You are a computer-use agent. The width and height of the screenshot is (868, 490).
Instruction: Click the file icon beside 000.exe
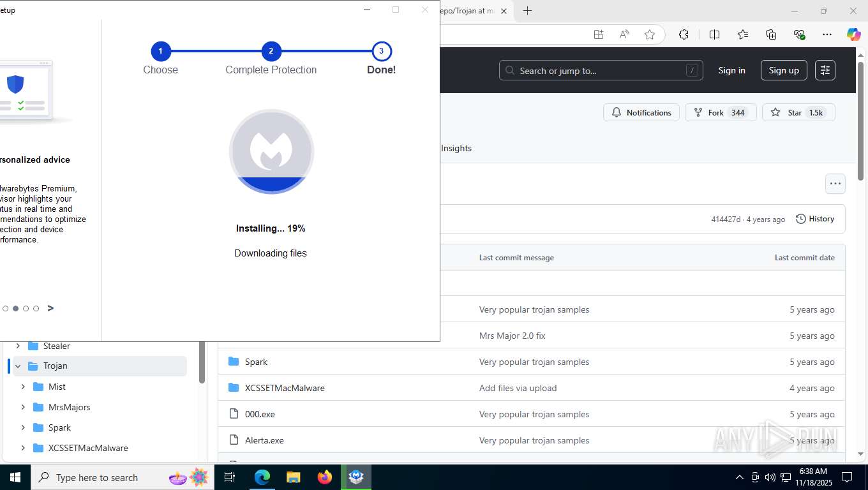point(234,414)
